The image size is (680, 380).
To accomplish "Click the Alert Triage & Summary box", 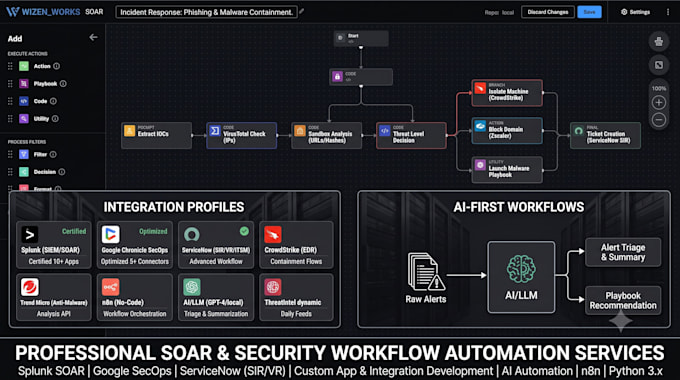I will click(x=623, y=252).
